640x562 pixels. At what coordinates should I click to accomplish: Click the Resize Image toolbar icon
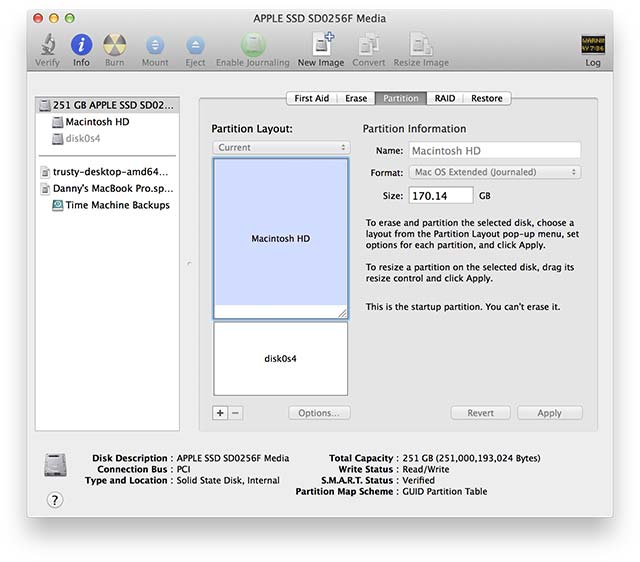coord(421,46)
